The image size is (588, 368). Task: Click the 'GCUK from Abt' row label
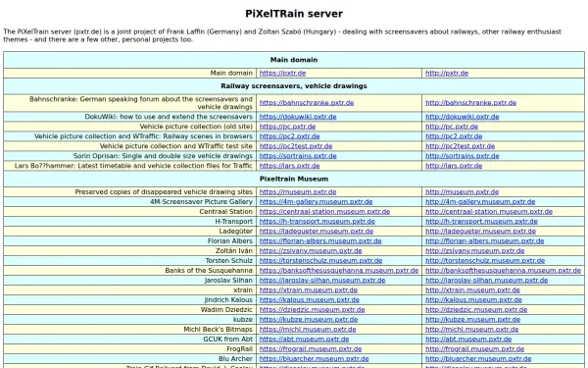(x=227, y=340)
